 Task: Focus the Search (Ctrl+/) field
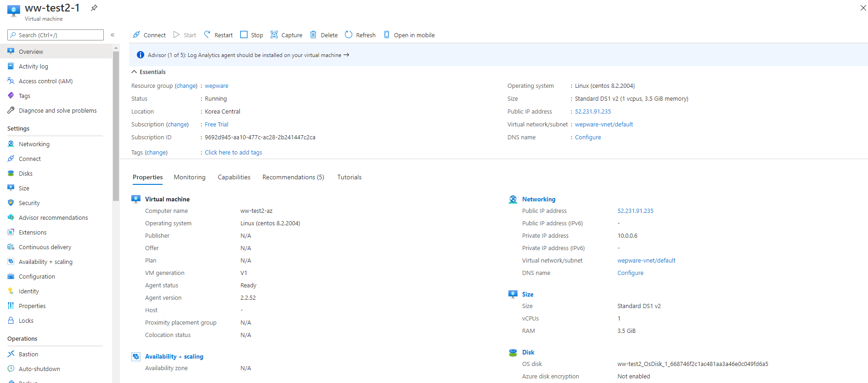56,35
